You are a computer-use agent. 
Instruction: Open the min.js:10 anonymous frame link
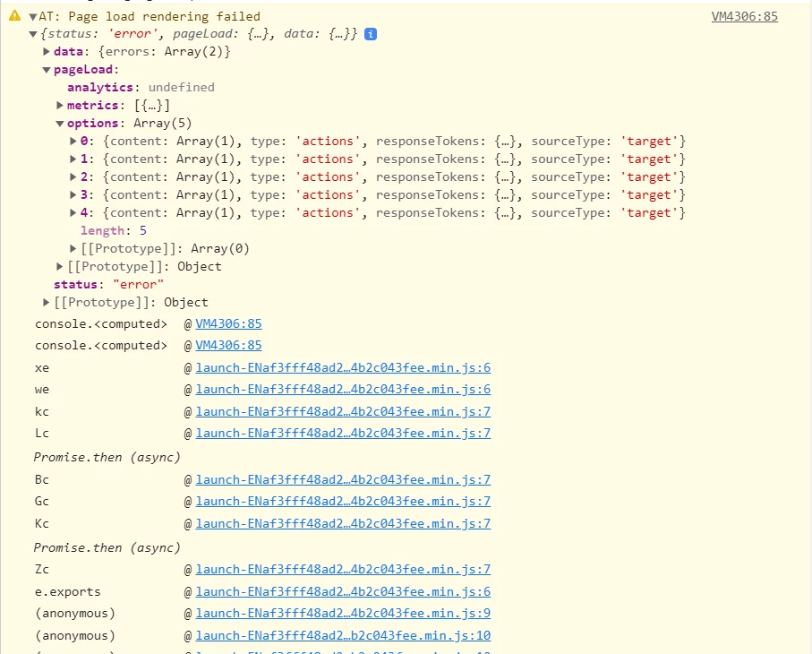click(x=343, y=636)
